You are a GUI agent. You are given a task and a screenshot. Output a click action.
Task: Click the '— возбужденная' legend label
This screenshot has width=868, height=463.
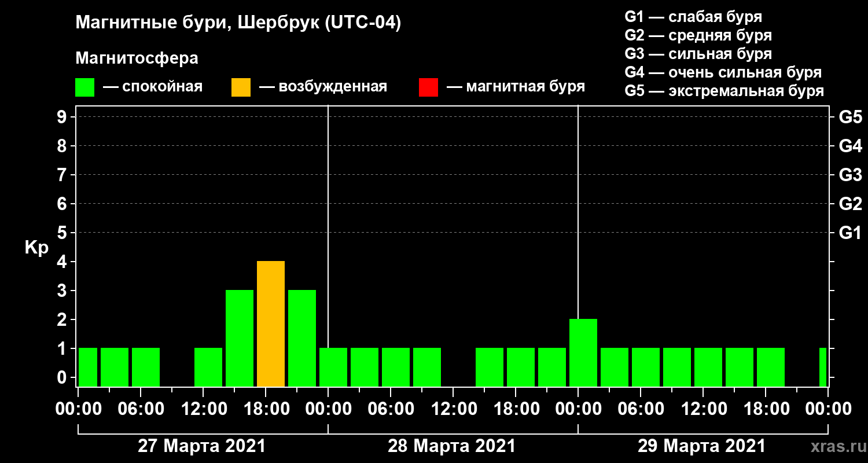point(323,87)
